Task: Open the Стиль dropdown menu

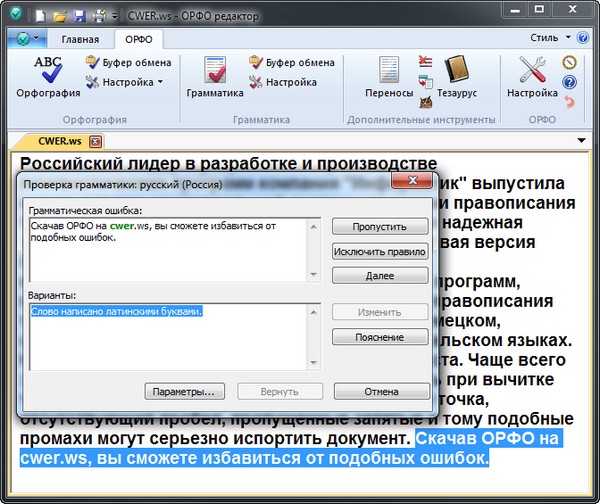Action: [550, 39]
